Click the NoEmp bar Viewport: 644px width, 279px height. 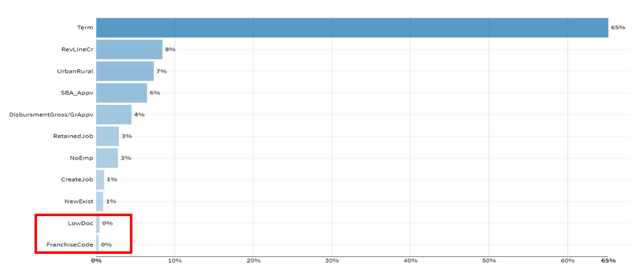[107, 158]
